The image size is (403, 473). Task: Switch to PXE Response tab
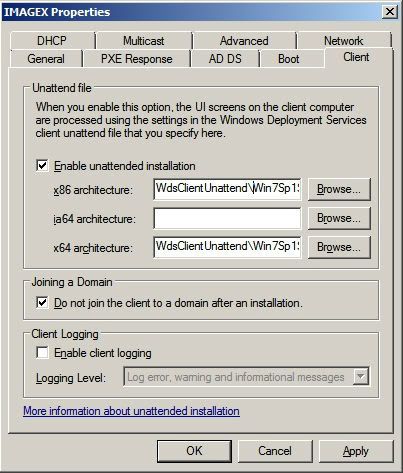137,59
